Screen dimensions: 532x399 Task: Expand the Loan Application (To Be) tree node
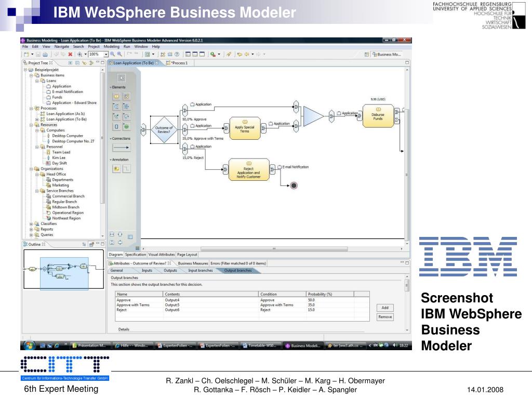(37, 119)
